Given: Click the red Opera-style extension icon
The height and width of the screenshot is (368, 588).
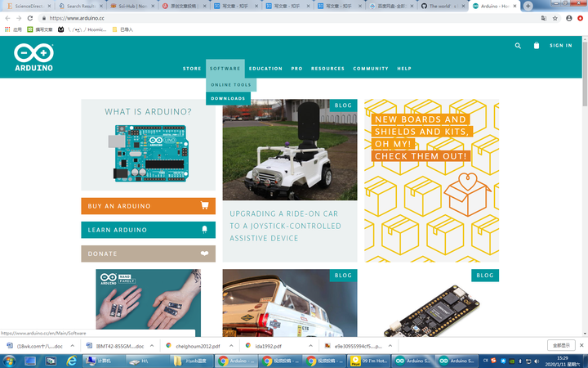Looking at the screenshot, I should tap(580, 18).
